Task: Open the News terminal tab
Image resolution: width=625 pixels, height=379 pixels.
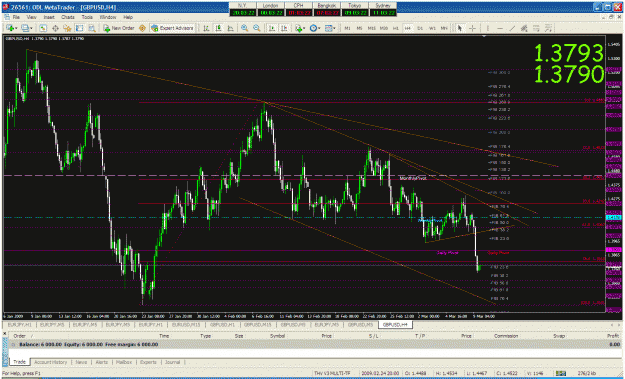Action: pos(81,362)
